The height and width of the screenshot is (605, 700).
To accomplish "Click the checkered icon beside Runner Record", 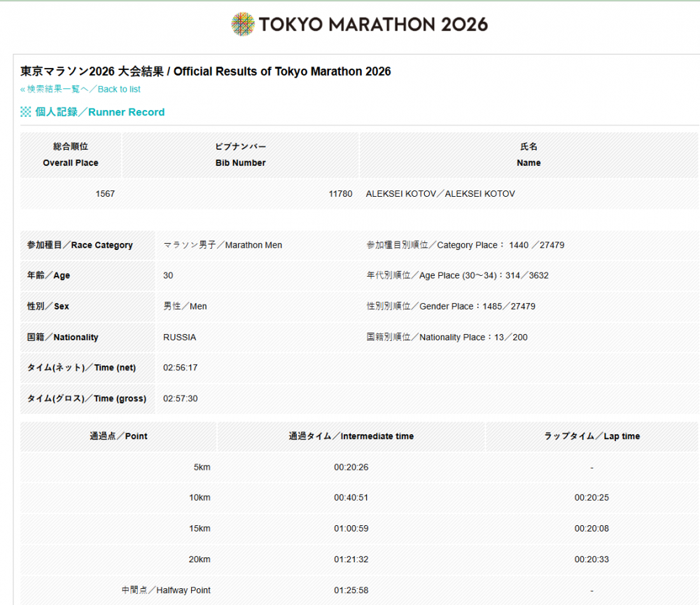I will pyautogui.click(x=26, y=112).
